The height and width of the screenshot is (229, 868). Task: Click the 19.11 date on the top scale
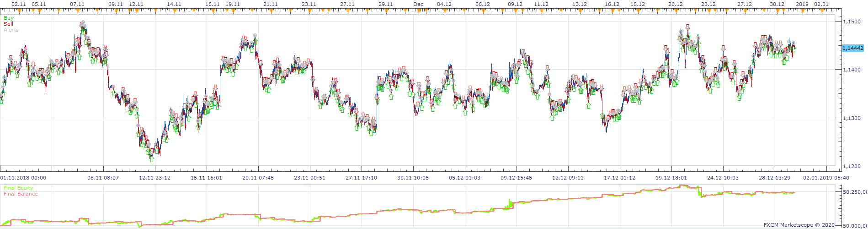click(x=232, y=4)
